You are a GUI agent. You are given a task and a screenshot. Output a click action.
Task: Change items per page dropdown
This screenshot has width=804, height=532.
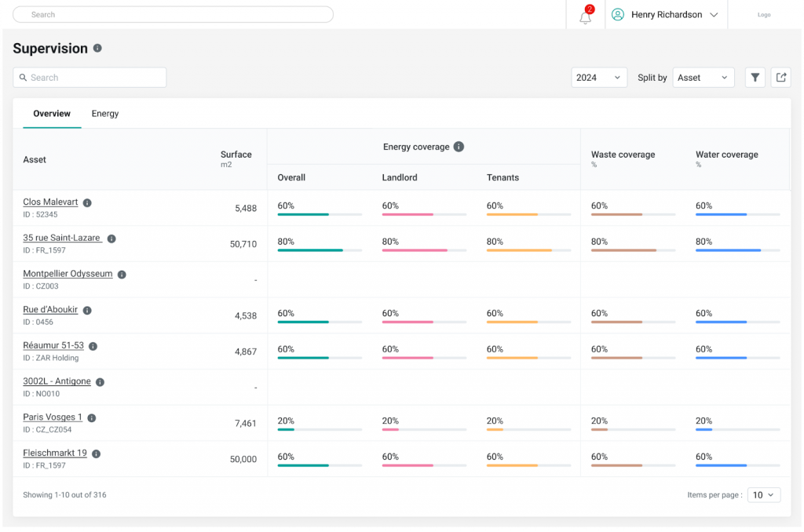point(764,495)
